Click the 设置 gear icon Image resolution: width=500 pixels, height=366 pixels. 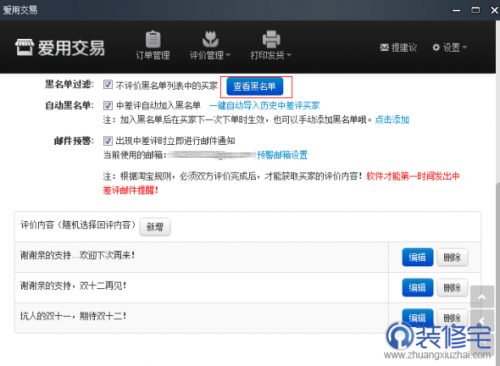(x=436, y=47)
